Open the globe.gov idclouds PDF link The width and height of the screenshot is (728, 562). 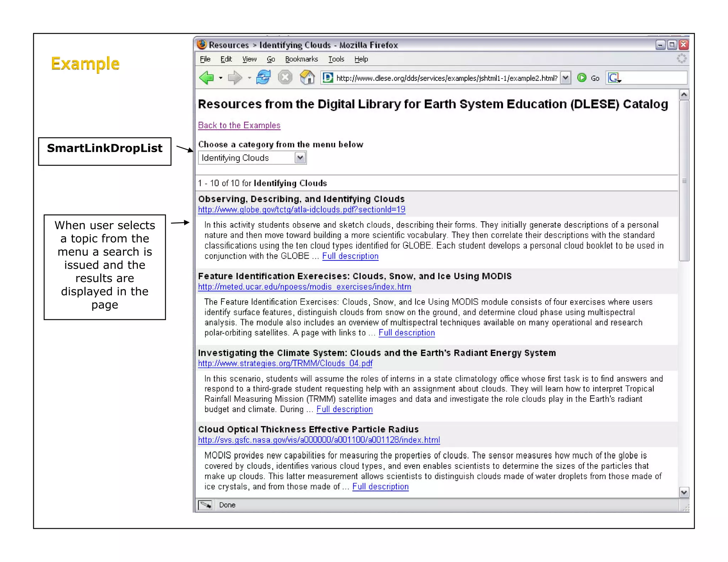[301, 210]
